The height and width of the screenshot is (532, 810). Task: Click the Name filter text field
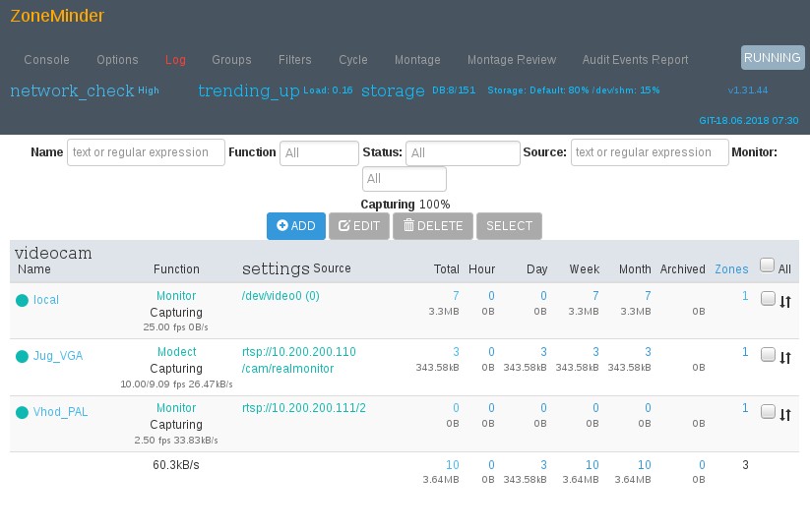pos(147,152)
